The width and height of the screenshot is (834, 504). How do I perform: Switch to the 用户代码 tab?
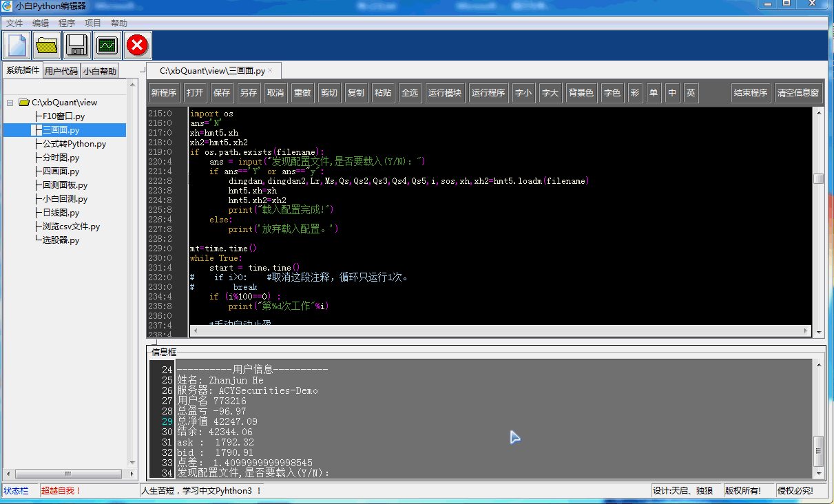click(61, 71)
